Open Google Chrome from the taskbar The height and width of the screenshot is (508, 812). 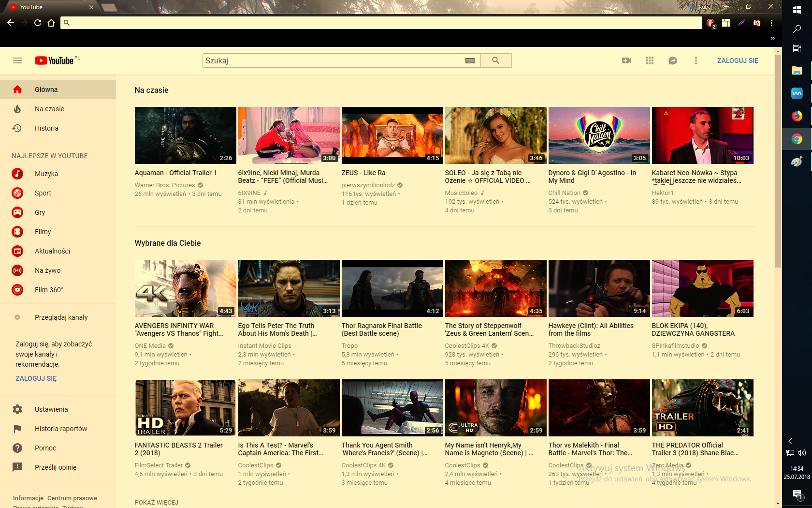(797, 139)
